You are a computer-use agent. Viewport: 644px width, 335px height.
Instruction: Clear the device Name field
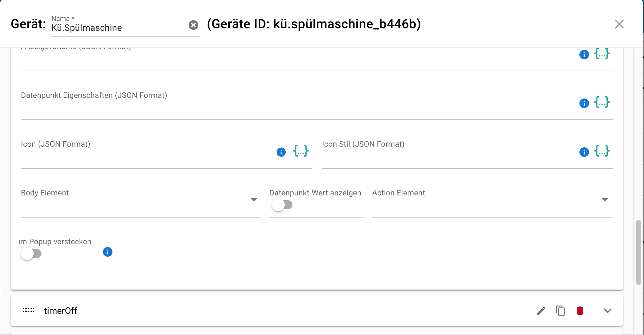point(193,25)
